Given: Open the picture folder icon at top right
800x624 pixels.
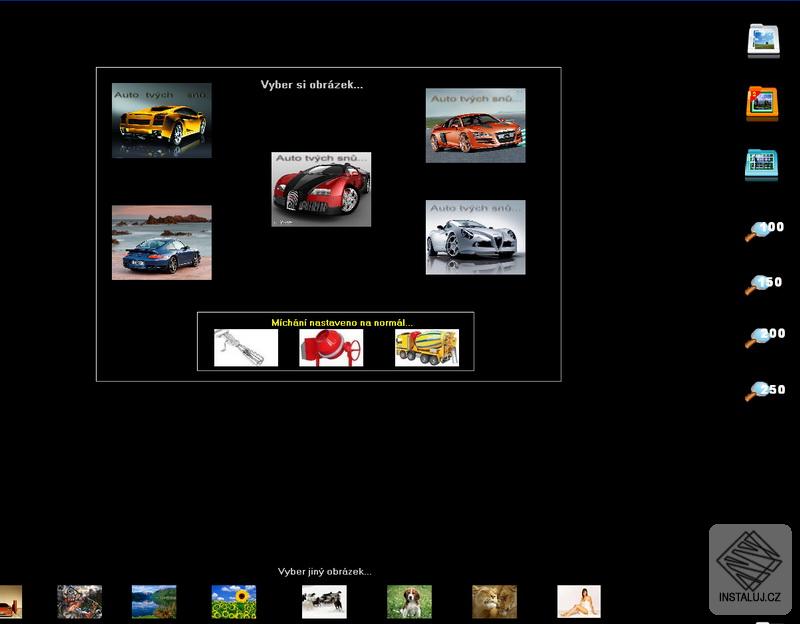Looking at the screenshot, I should 763,41.
